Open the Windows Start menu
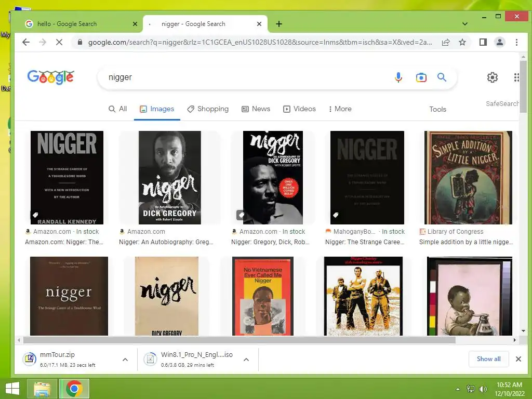Viewport: 532px width, 399px height. point(12,389)
